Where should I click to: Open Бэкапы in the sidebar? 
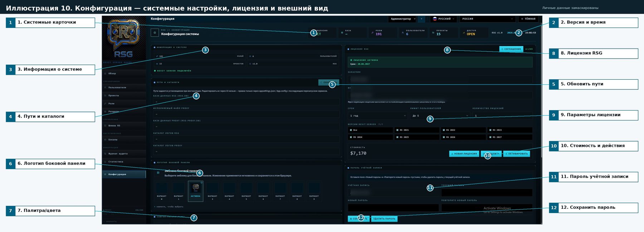[124, 139]
